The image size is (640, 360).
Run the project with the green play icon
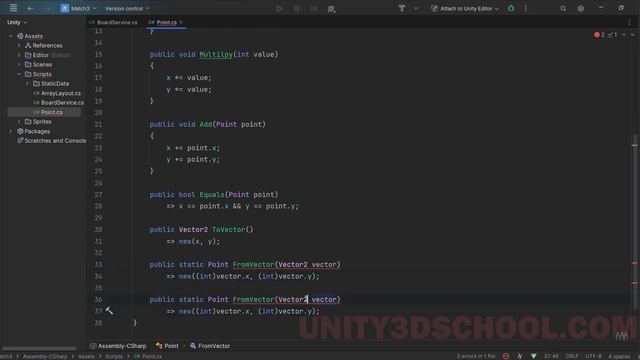[x=279, y=8]
